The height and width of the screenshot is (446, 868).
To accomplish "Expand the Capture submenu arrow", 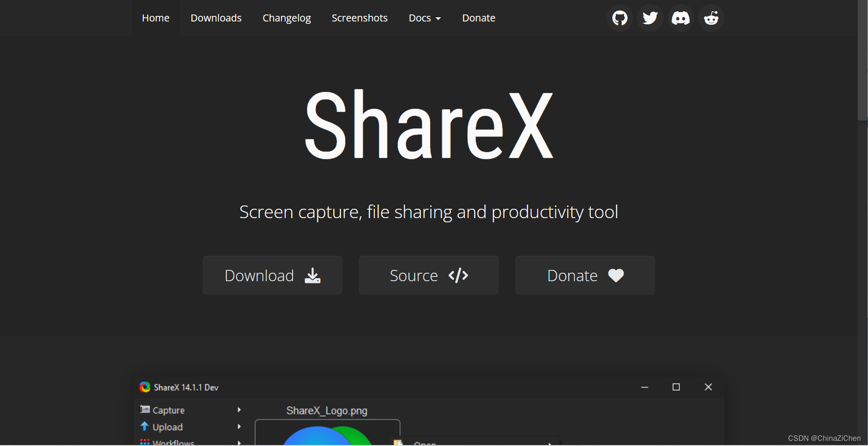I will tap(239, 410).
